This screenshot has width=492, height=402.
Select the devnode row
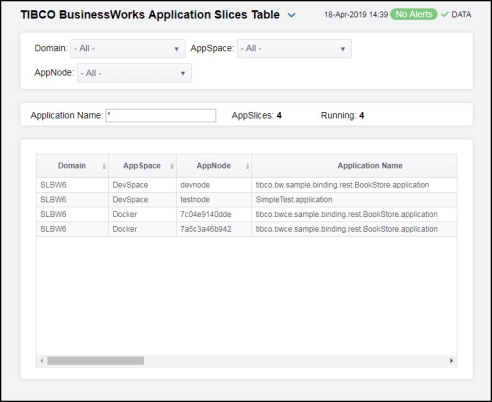click(247, 185)
